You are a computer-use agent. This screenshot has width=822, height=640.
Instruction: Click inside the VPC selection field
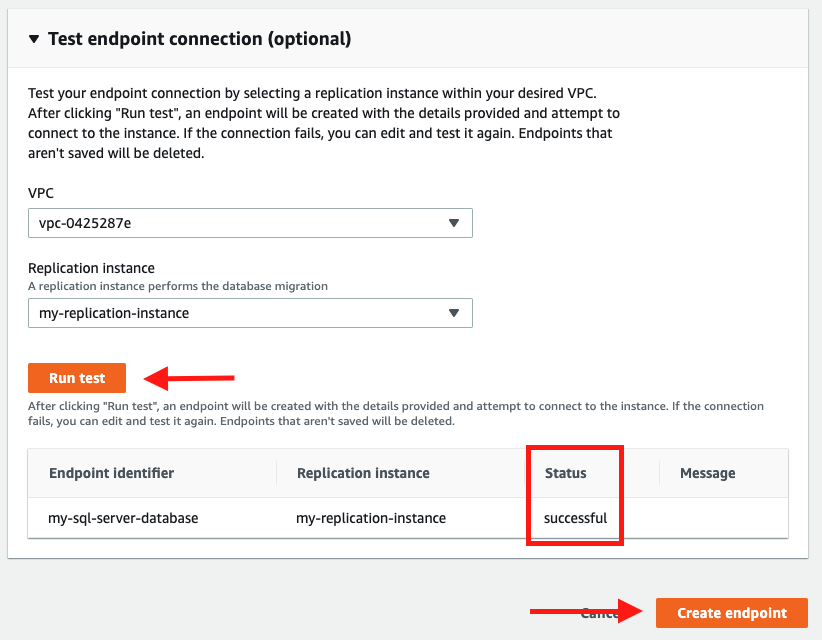coord(250,222)
